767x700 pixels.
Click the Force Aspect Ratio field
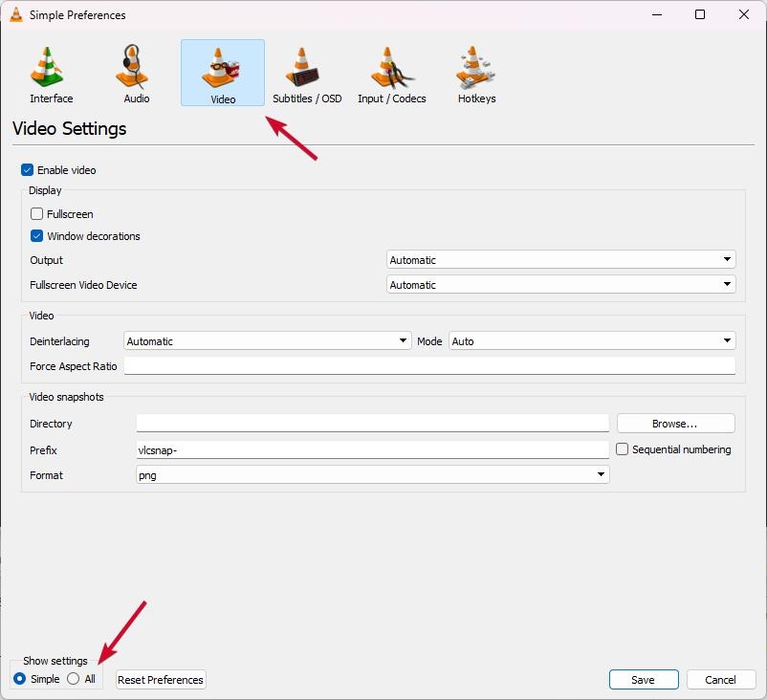tap(429, 366)
